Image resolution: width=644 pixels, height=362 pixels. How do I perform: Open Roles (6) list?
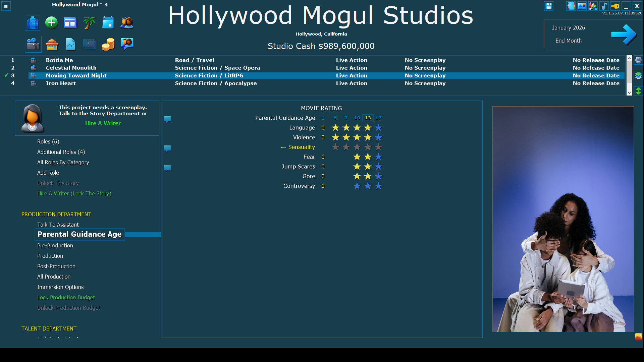coord(48,141)
